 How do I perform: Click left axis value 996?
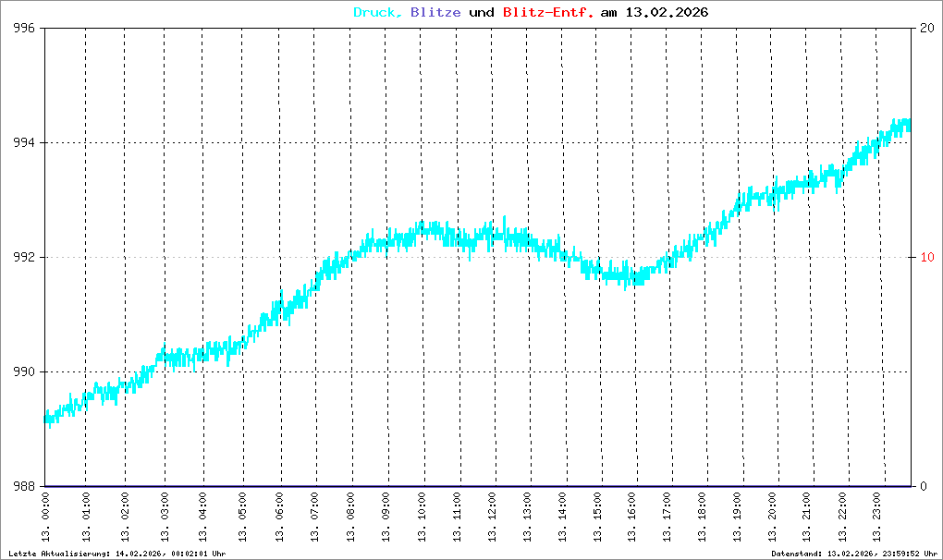coord(24,29)
